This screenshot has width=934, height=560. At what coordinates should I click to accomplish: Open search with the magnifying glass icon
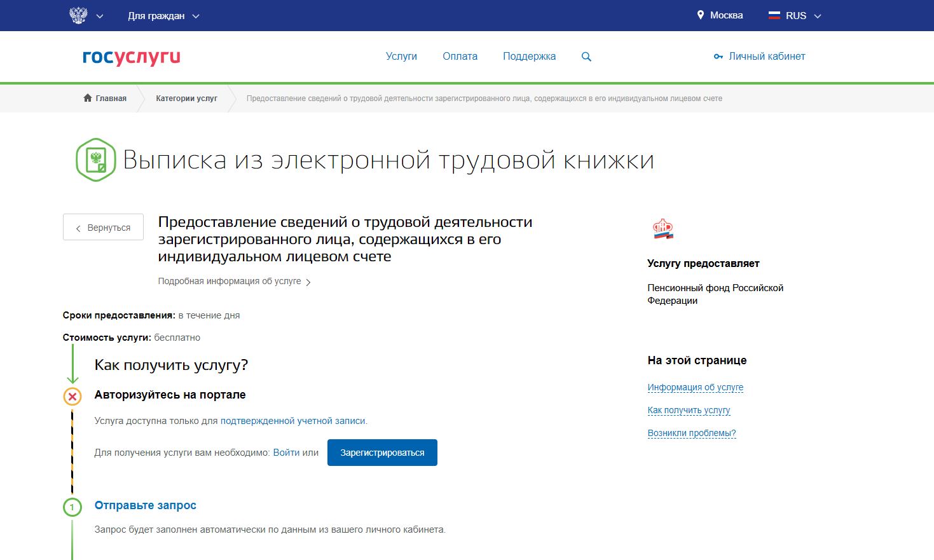pyautogui.click(x=586, y=57)
